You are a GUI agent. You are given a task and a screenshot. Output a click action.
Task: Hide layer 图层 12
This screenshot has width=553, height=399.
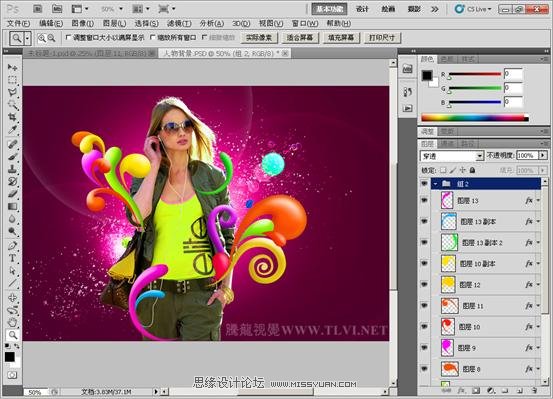424,284
